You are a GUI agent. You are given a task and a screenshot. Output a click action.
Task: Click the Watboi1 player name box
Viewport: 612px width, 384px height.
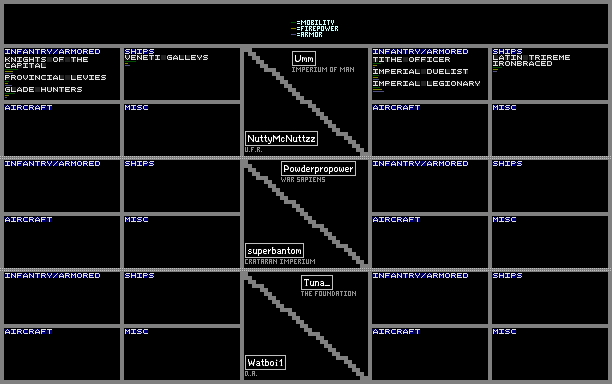(265, 363)
